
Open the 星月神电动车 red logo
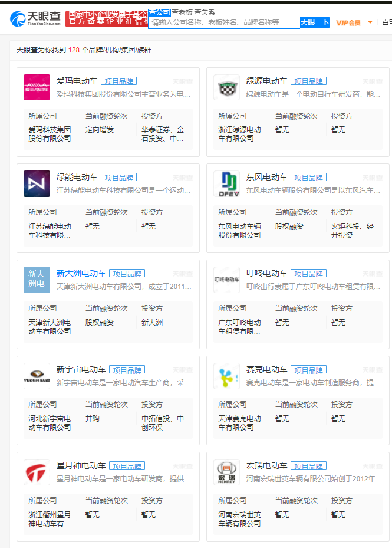point(37,472)
